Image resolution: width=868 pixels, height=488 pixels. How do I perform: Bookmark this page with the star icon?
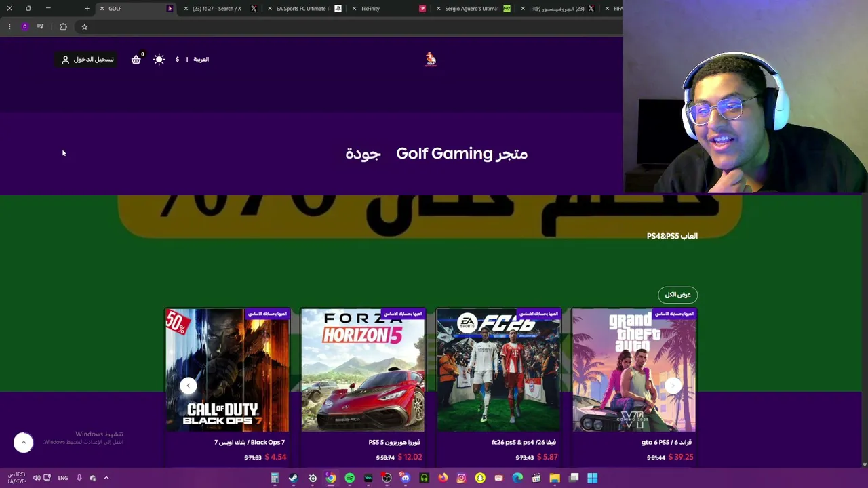[85, 26]
